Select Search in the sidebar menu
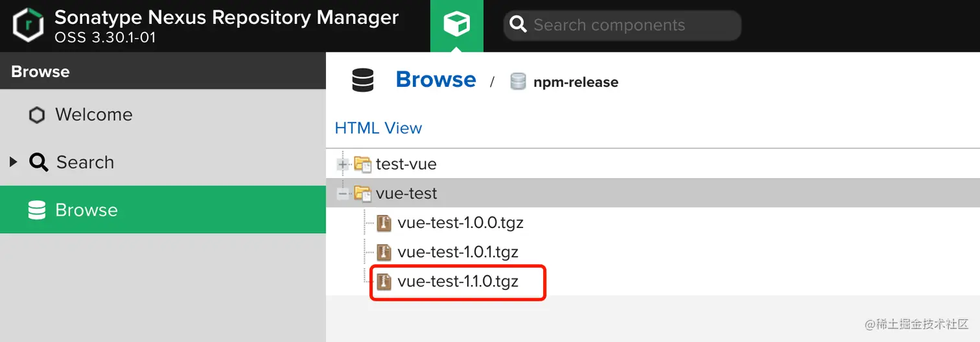This screenshot has width=980, height=342. [85, 162]
